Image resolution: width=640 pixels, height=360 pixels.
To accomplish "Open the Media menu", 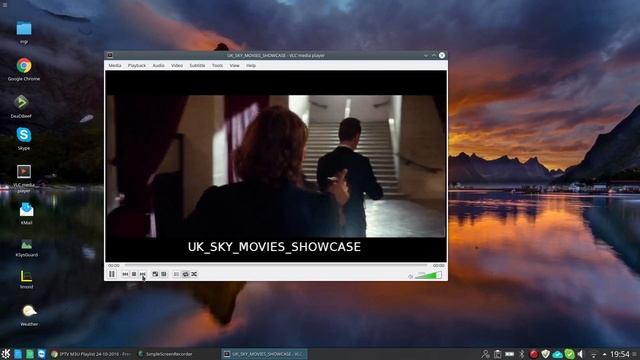I will 115,65.
